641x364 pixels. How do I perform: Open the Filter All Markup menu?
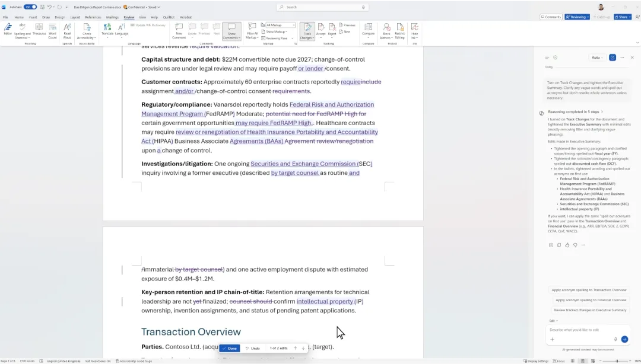(x=252, y=31)
